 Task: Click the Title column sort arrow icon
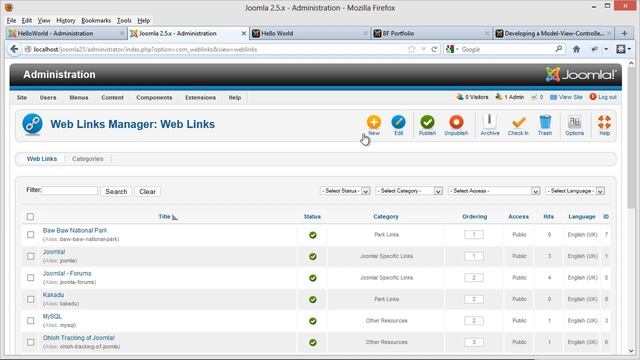pyautogui.click(x=175, y=217)
